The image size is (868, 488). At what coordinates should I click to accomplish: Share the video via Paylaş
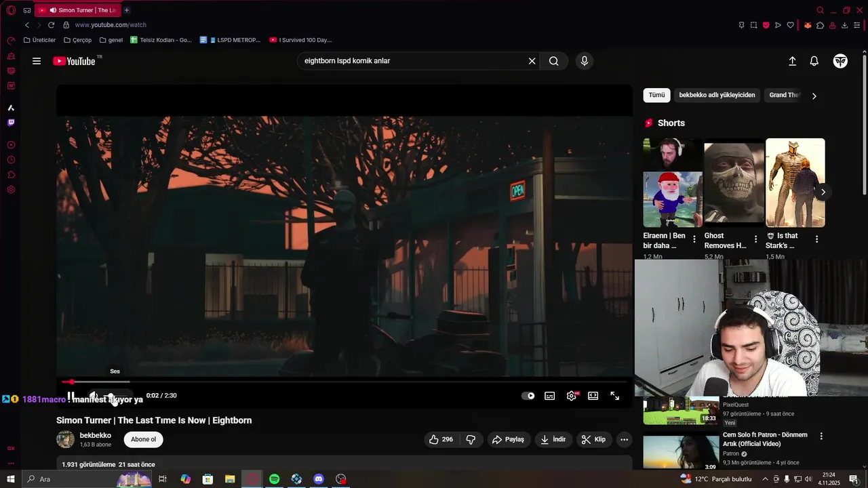(509, 439)
